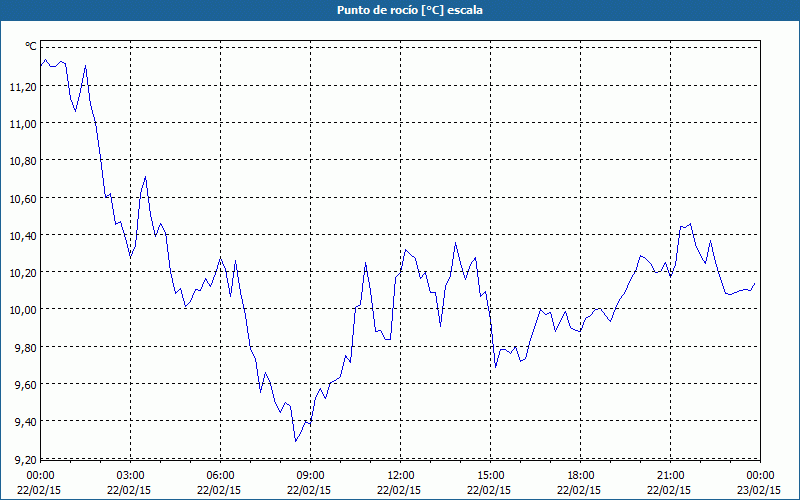800x500 pixels.
Task: Click the 23/02/15 date label
Action: [x=759, y=490]
